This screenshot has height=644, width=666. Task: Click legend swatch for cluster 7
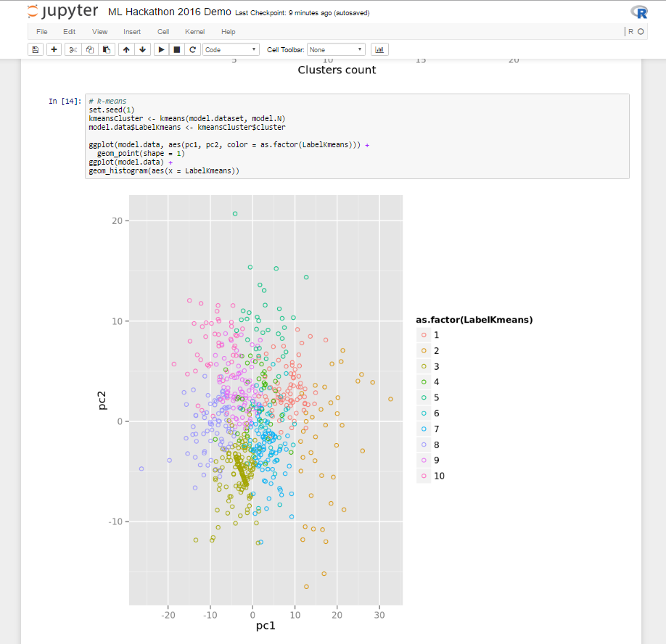[x=424, y=429]
